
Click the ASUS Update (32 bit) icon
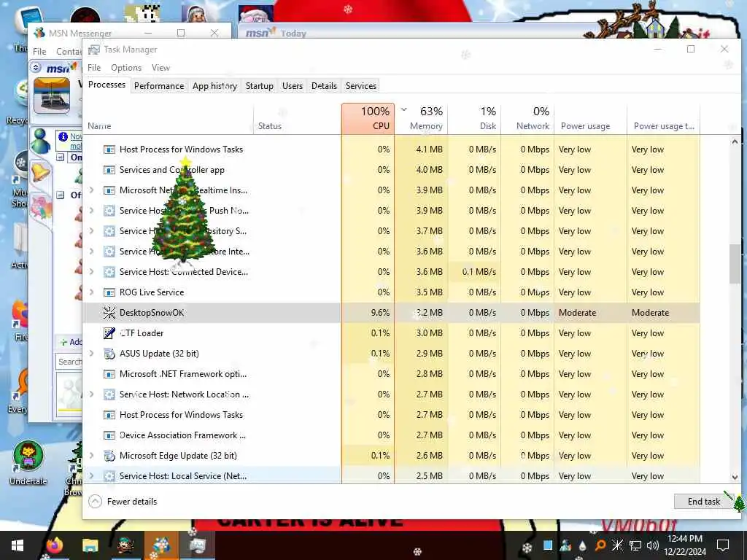click(x=109, y=354)
